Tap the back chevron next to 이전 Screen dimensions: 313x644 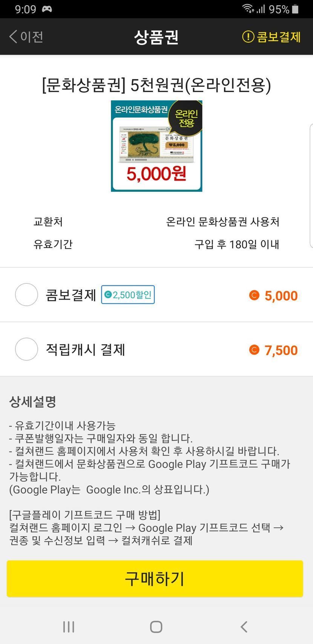coord(13,37)
